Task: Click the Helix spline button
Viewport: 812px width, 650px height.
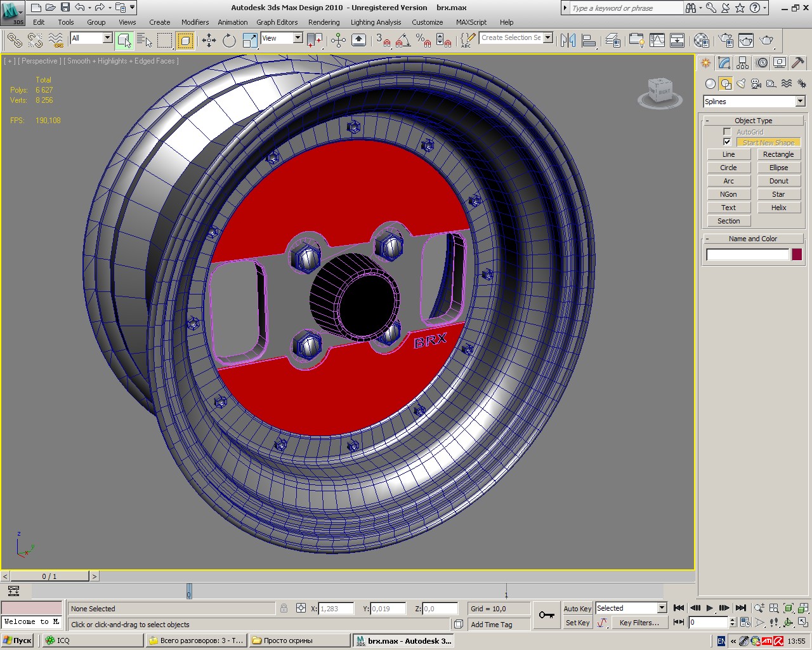Action: coord(778,208)
